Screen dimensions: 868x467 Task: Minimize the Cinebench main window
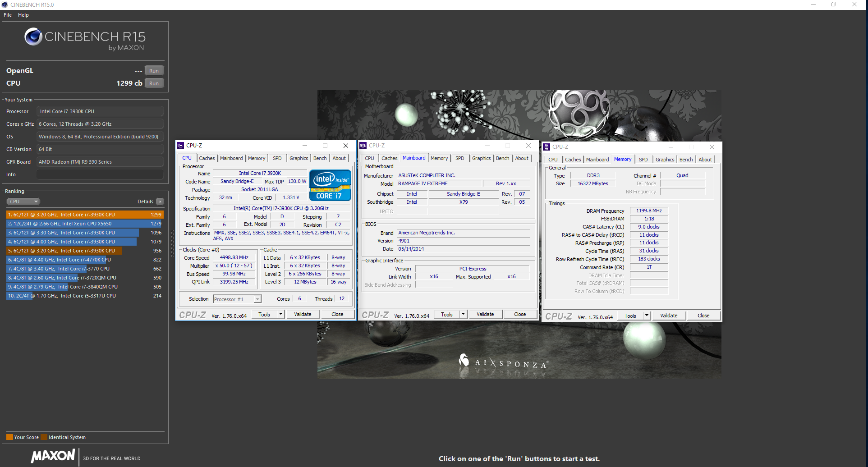point(813,5)
